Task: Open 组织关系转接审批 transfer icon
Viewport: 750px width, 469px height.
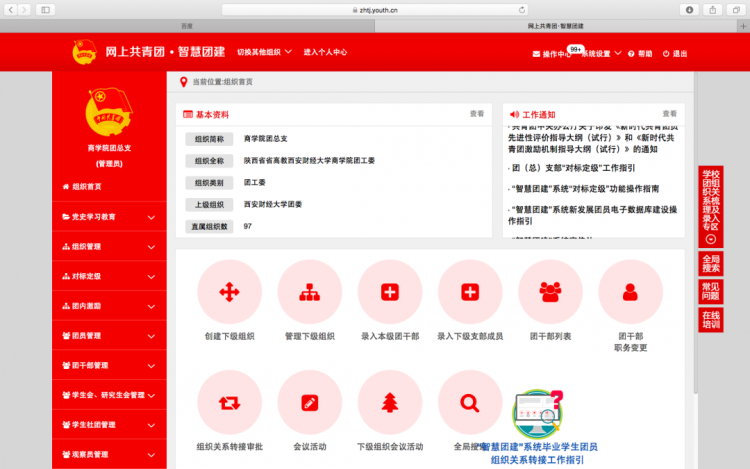Action: click(230, 403)
